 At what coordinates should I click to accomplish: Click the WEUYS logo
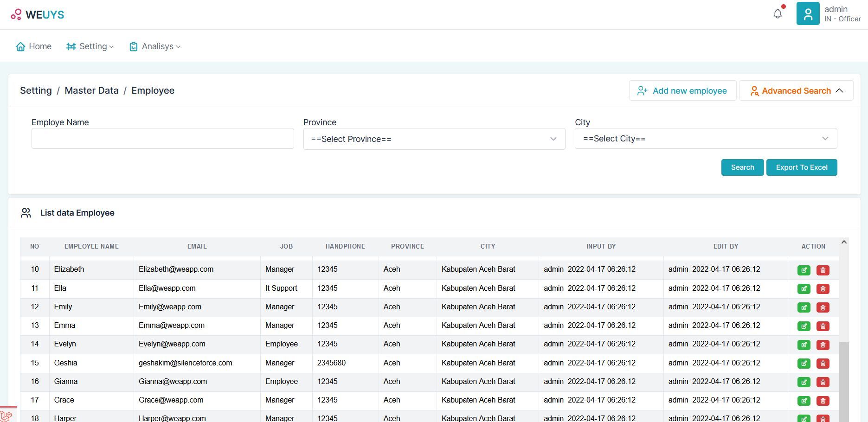tap(38, 14)
